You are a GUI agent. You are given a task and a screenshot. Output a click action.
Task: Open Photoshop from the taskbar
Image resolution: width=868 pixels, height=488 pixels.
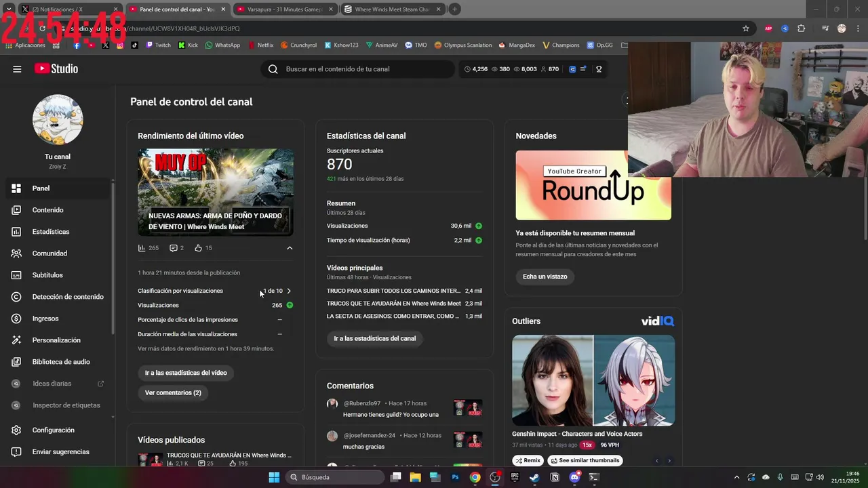pos(455,477)
